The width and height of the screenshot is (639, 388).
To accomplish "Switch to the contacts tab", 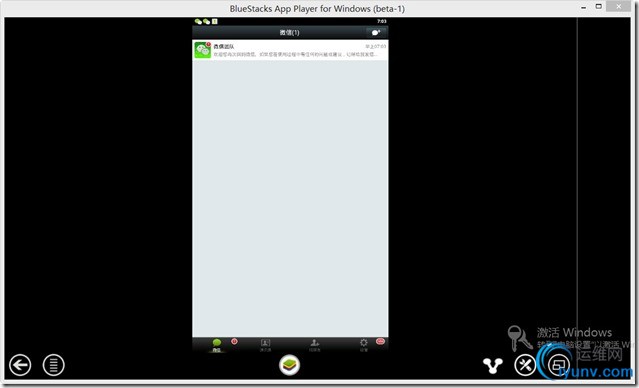I will (x=265, y=345).
